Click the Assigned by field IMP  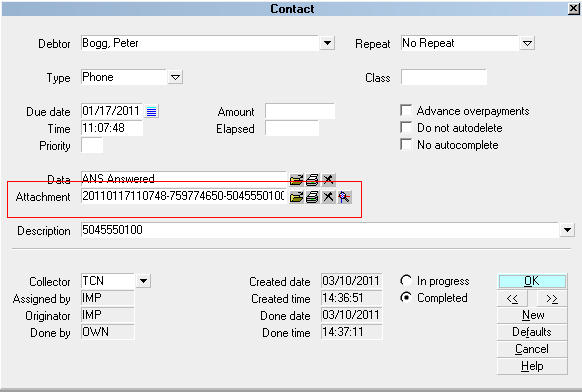pos(108,298)
